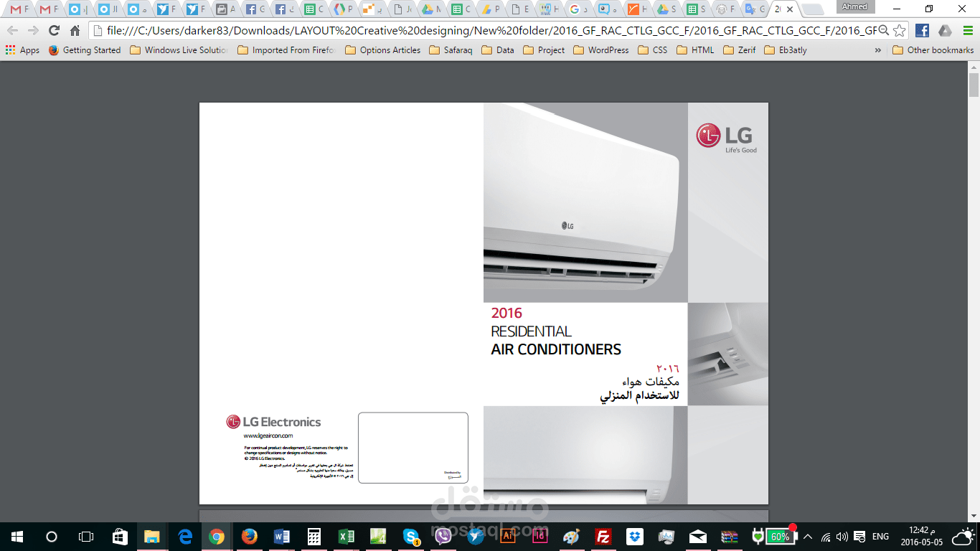Launch Adobe InDesign from the taskbar

[x=540, y=537]
